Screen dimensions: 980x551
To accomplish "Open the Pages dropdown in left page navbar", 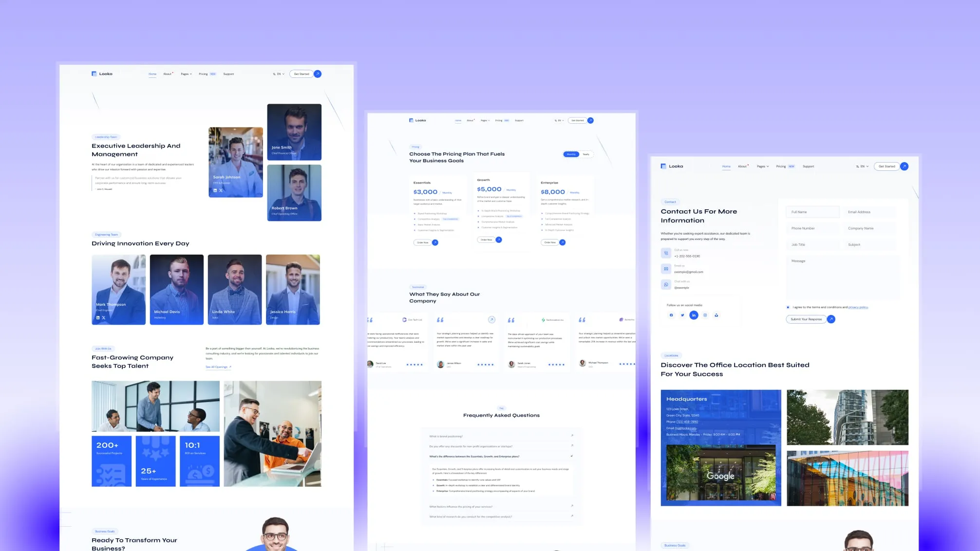I will coord(186,74).
